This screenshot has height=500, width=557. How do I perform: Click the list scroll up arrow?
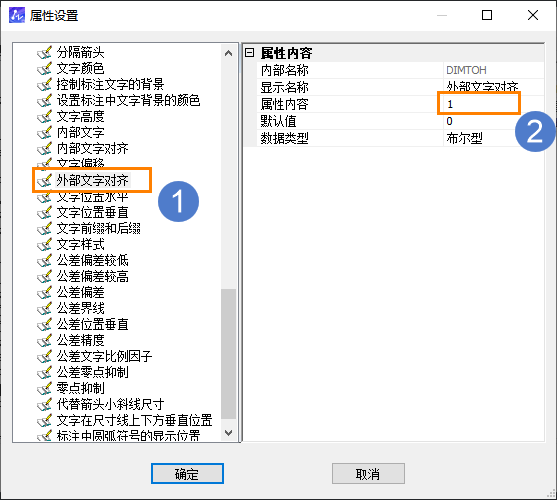pyautogui.click(x=228, y=53)
